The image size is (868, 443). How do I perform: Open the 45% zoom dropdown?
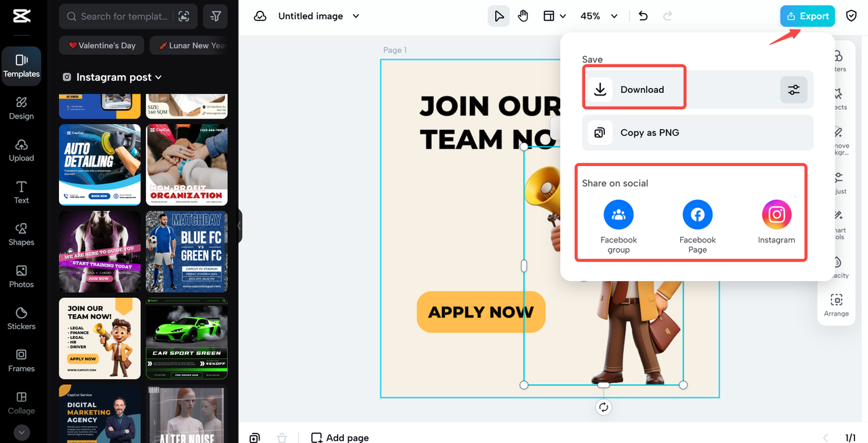599,16
